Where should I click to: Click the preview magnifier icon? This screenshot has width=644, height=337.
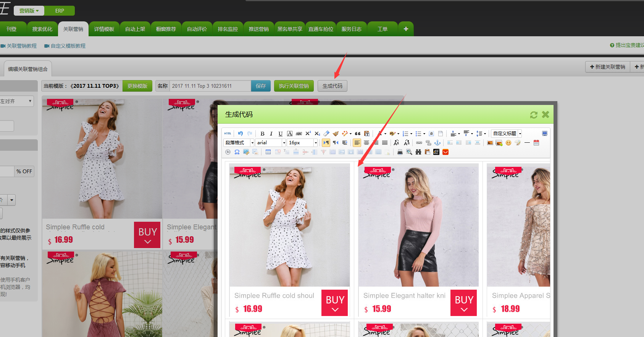[409, 152]
